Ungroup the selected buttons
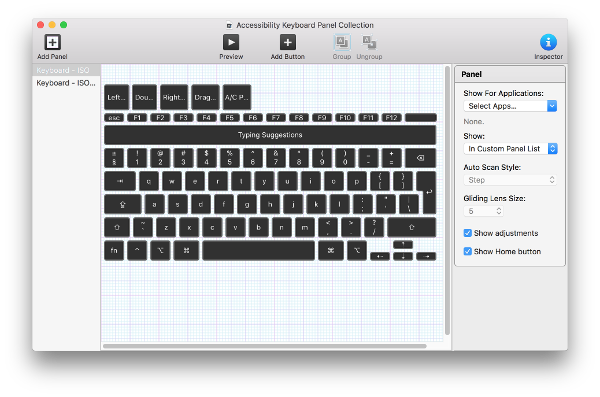The height and width of the screenshot is (397, 600). coord(369,42)
